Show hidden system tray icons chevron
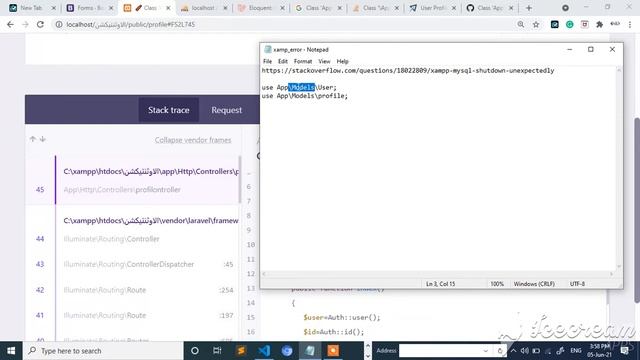640x360 pixels. [513, 351]
